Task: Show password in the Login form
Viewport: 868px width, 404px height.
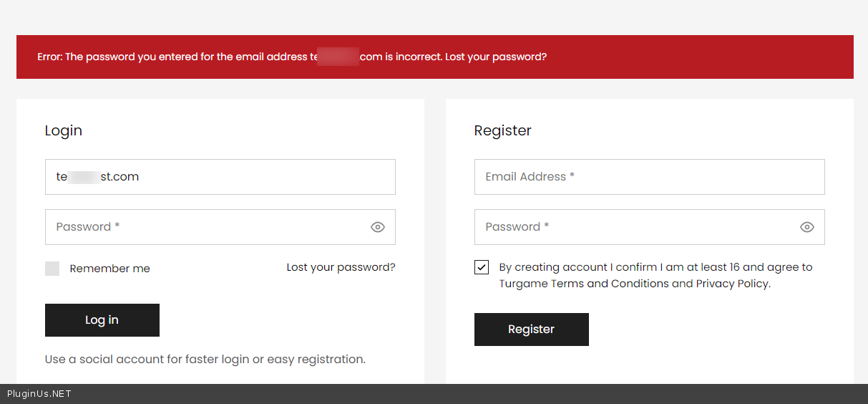Action: (378, 227)
